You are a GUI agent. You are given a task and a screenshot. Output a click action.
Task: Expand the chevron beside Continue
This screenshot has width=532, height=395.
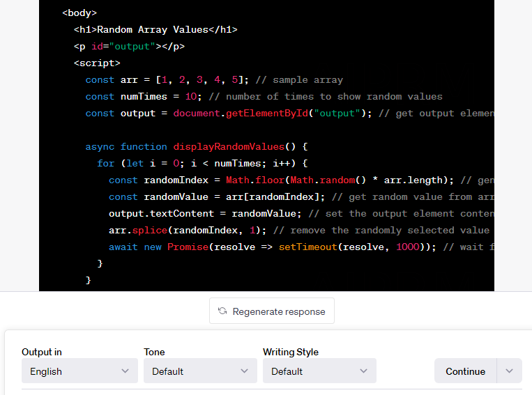[x=509, y=371]
